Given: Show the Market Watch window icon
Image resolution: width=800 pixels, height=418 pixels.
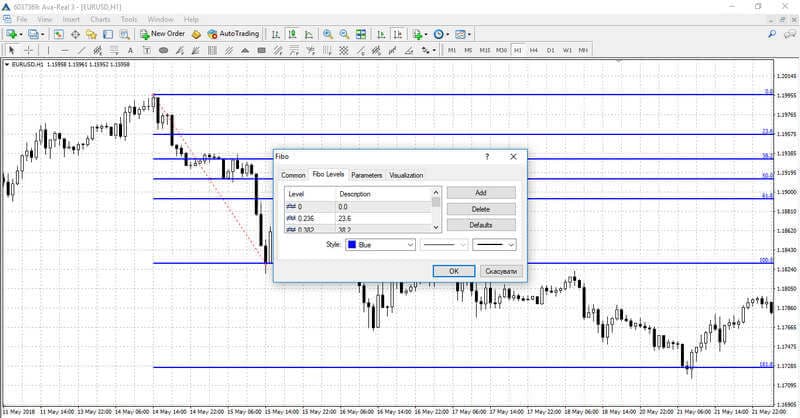Looking at the screenshot, I should (x=59, y=34).
